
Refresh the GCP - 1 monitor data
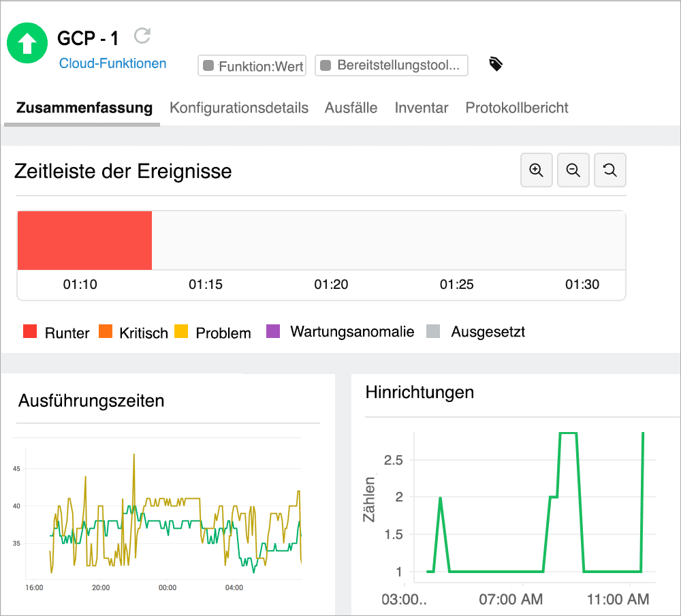[x=141, y=35]
